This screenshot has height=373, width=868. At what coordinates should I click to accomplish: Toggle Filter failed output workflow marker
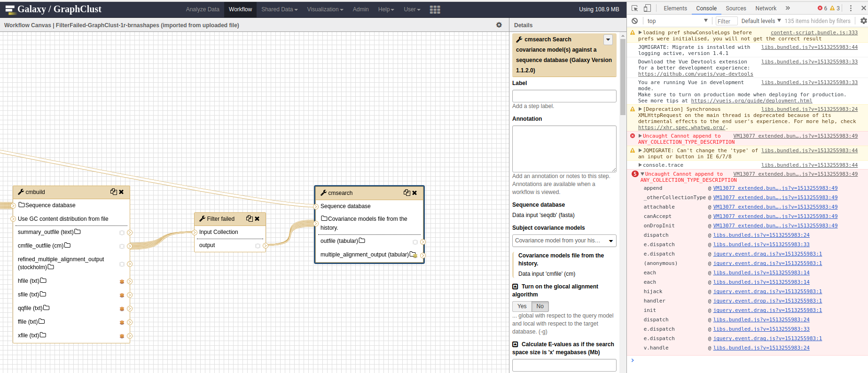coord(258,246)
